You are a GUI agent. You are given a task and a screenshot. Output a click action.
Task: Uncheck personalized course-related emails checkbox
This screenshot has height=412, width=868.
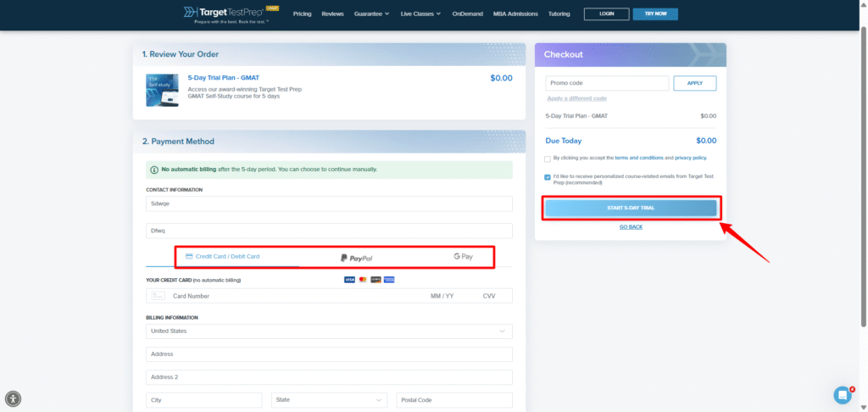click(x=548, y=177)
